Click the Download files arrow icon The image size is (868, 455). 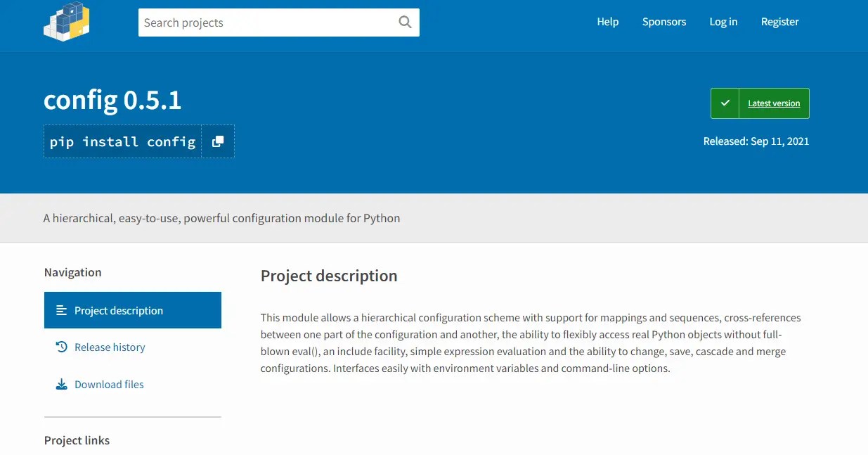[62, 384]
